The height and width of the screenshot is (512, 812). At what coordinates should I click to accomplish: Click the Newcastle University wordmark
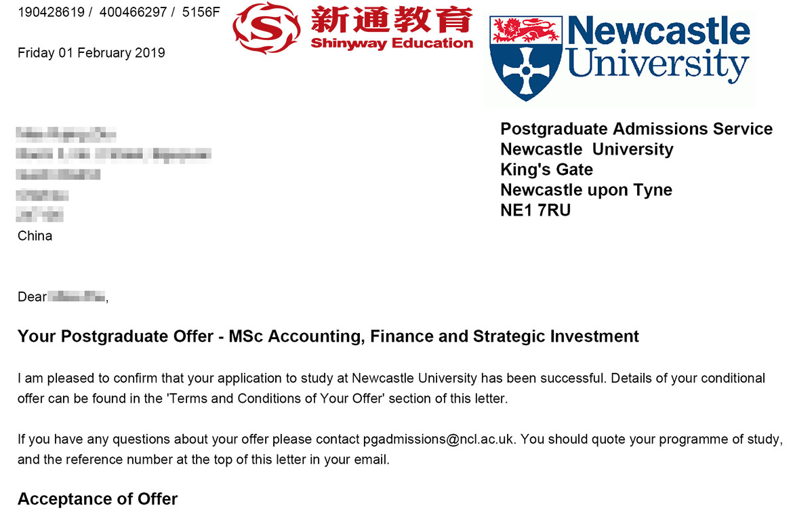point(657,47)
